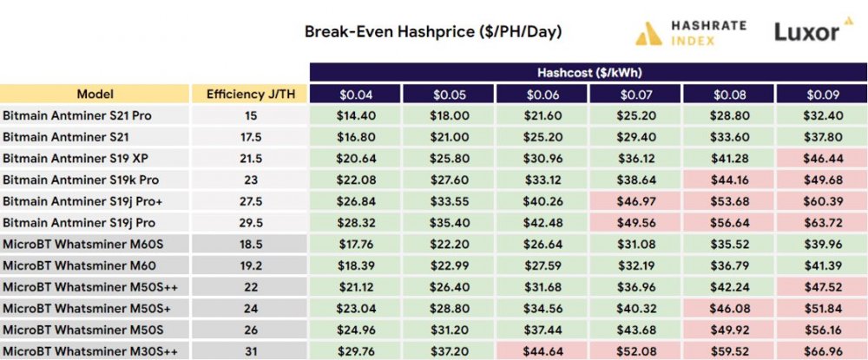Image resolution: width=868 pixels, height=360 pixels.
Task: Click the $44.64 red cell for M30S++
Action: (542, 350)
